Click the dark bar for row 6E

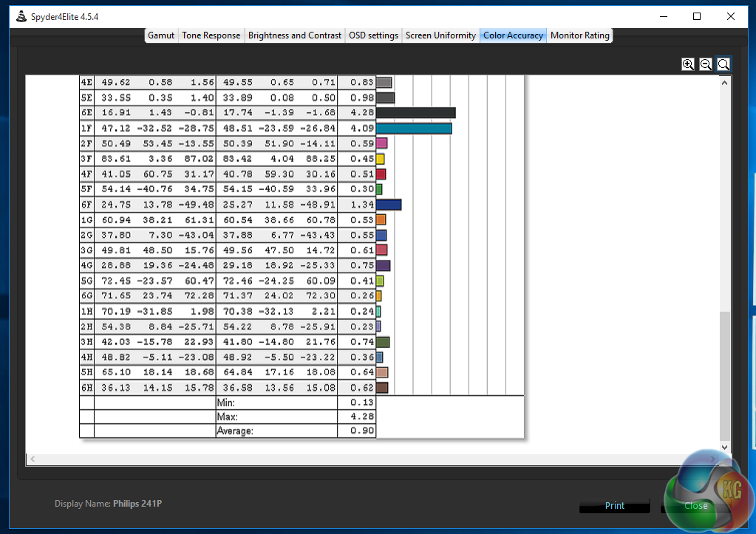tap(415, 113)
